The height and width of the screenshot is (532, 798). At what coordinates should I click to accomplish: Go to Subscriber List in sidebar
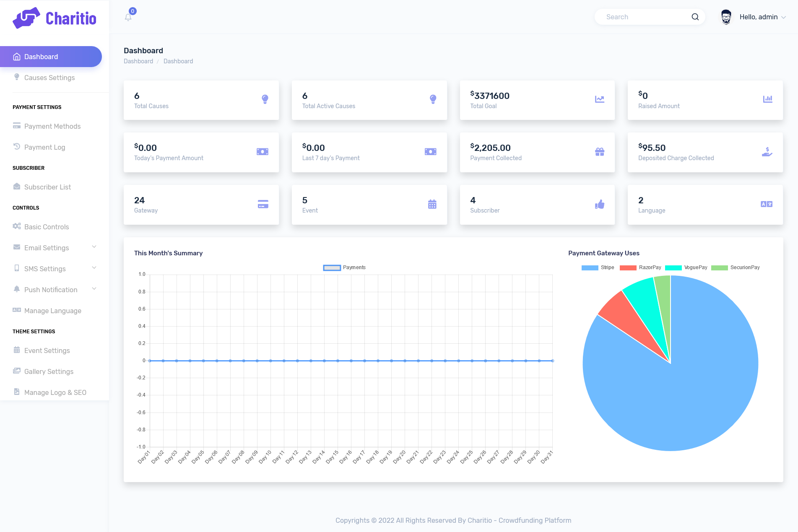coord(47,187)
